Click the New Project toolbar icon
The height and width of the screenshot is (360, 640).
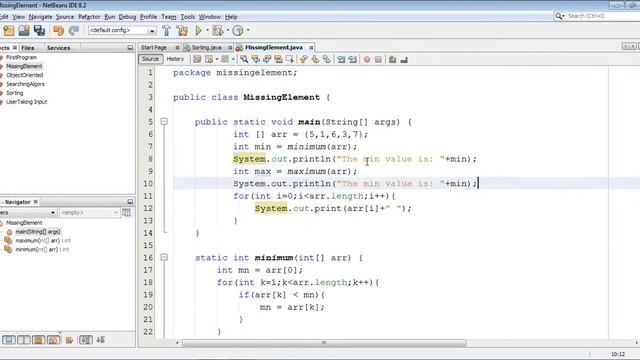9,31
